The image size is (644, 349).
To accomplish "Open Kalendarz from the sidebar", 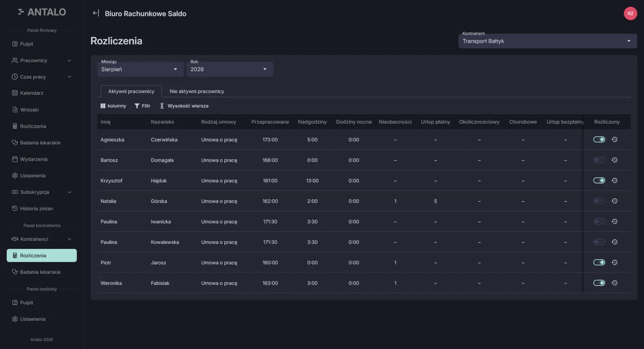I will pyautogui.click(x=42, y=93).
